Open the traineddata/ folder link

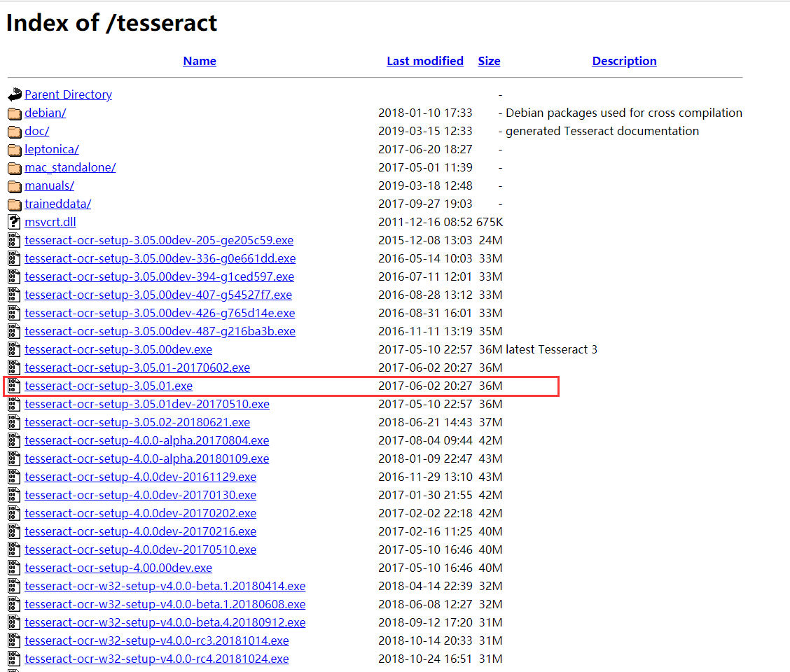(58, 204)
